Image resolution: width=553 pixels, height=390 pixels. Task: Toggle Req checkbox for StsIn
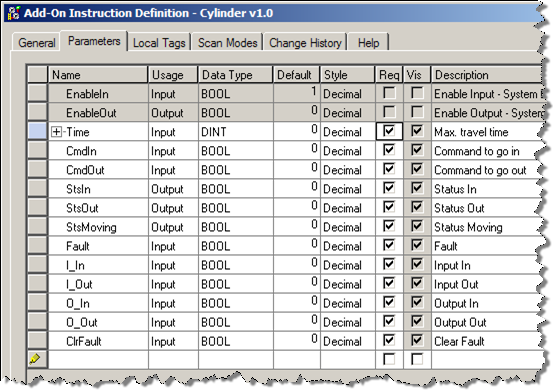(389, 188)
